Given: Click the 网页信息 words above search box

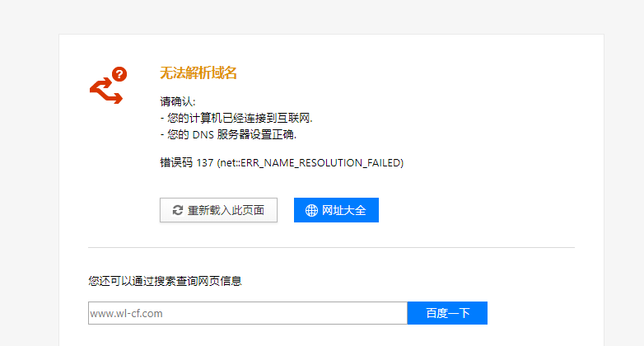Looking at the screenshot, I should point(220,281).
